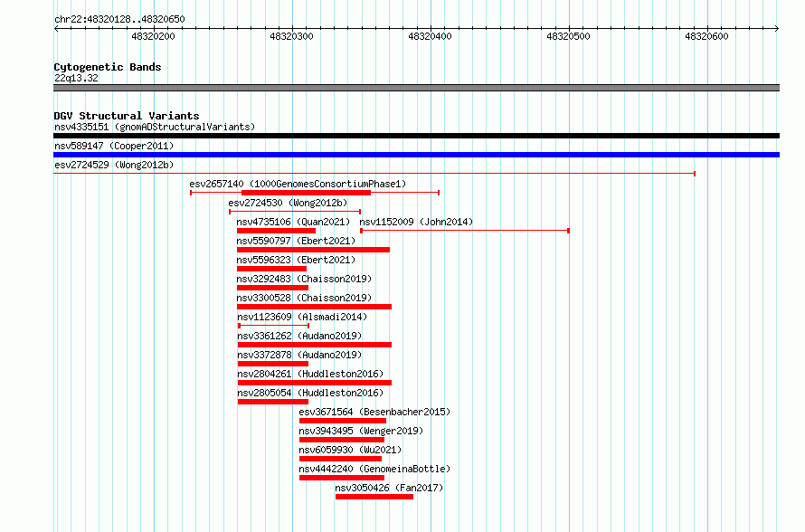Image resolution: width=805 pixels, height=532 pixels.
Task: Click the nsv3050426 Fan2017 label
Action: pyautogui.click(x=389, y=488)
